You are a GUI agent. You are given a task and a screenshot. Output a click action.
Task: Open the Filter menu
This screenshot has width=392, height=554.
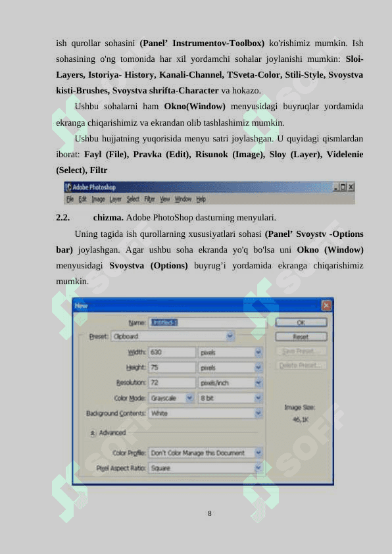pos(149,199)
